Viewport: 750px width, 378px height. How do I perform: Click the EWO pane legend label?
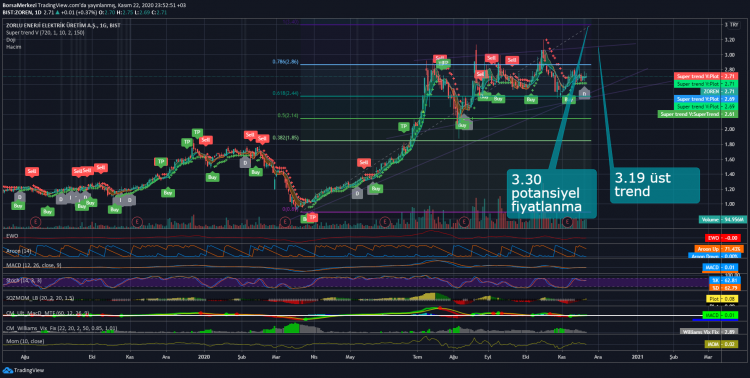click(11, 235)
